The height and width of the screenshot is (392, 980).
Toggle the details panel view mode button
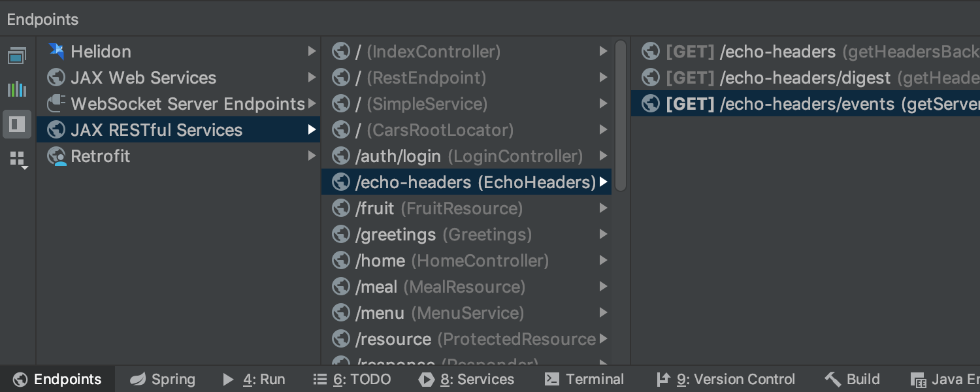tap(17, 124)
